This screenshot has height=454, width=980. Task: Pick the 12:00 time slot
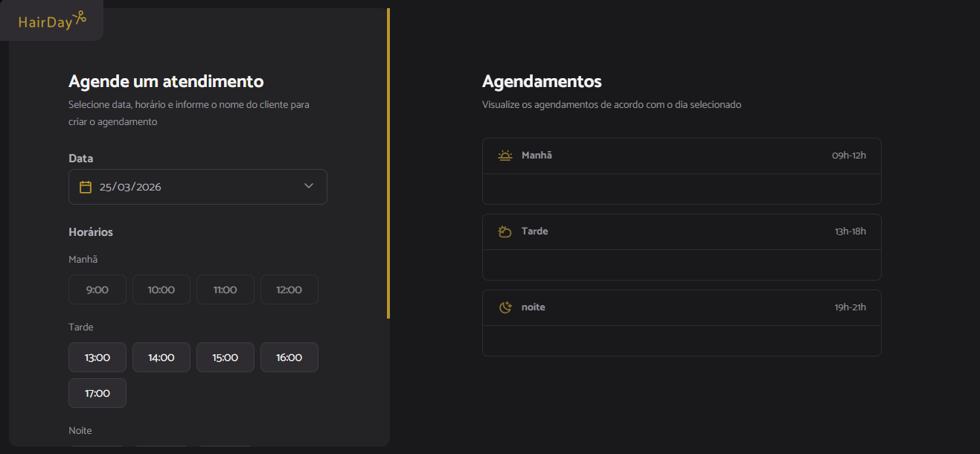tap(289, 290)
